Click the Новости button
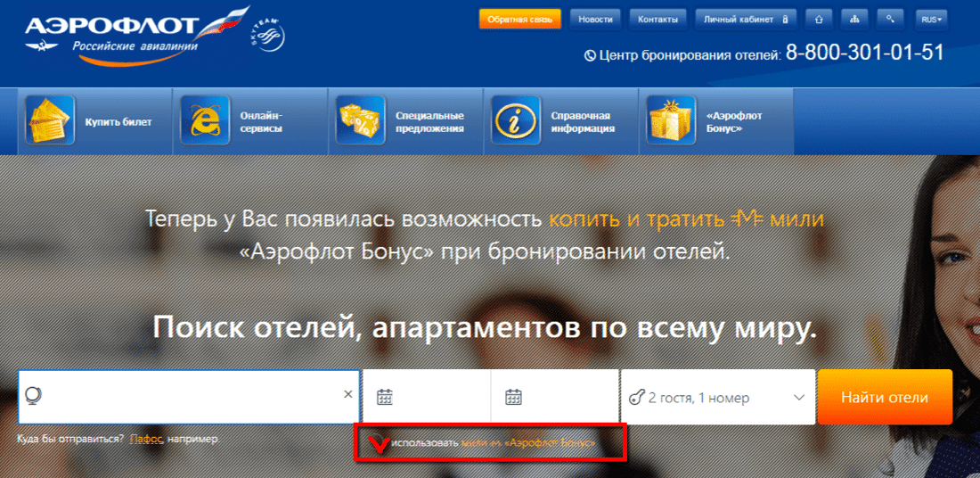Screen dimensions: 980x478 point(596,20)
